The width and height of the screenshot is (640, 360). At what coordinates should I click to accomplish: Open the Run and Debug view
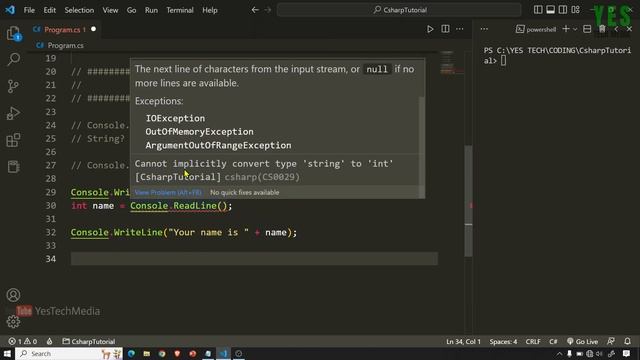click(x=13, y=113)
